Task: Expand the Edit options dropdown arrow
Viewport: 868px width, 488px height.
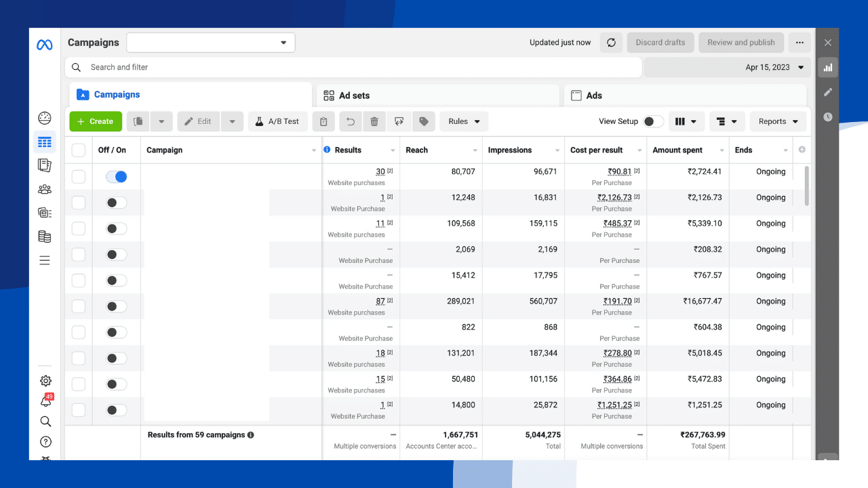Action: pos(232,121)
